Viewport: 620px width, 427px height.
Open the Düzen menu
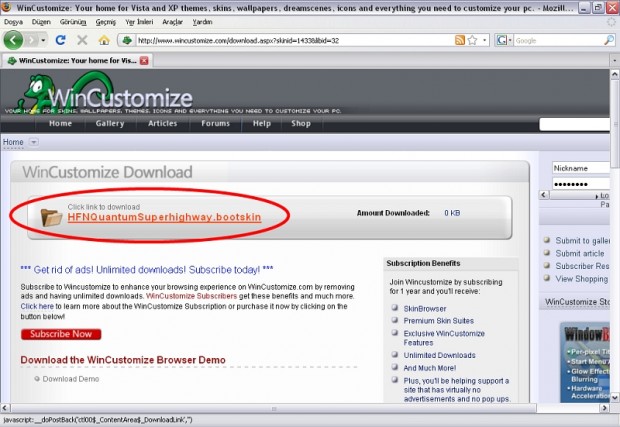41,22
